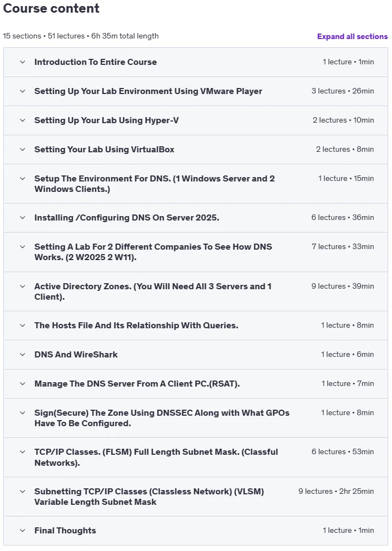Expand chevron for VMware Player lab section
Image resolution: width=392 pixels, height=551 pixels.
[23, 91]
